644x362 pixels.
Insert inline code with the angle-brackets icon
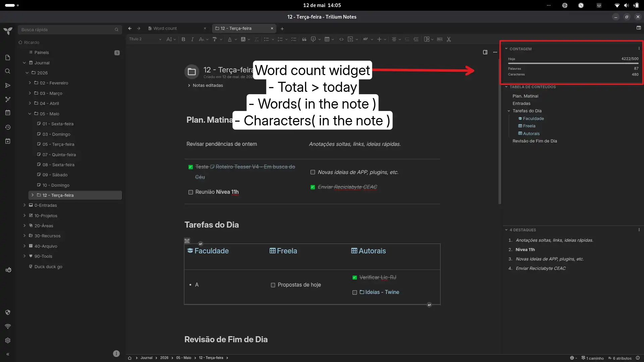pyautogui.click(x=341, y=40)
